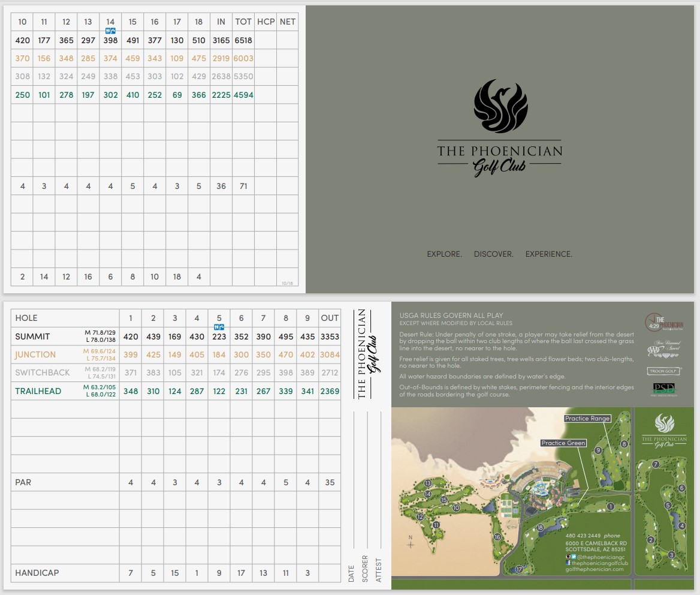
Task: Select the SUMMIT tee row label
Action: (32, 336)
